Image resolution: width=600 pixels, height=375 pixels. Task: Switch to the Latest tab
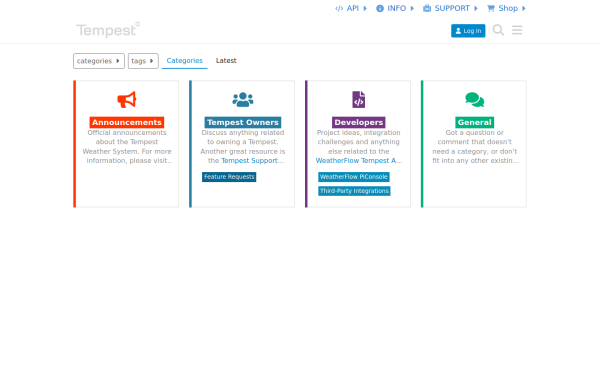(x=226, y=61)
